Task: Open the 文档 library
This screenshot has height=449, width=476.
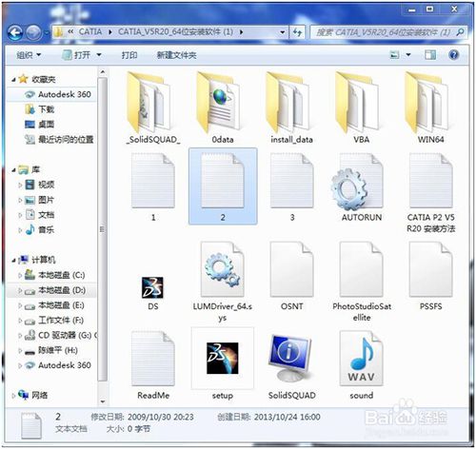Action: click(x=39, y=215)
